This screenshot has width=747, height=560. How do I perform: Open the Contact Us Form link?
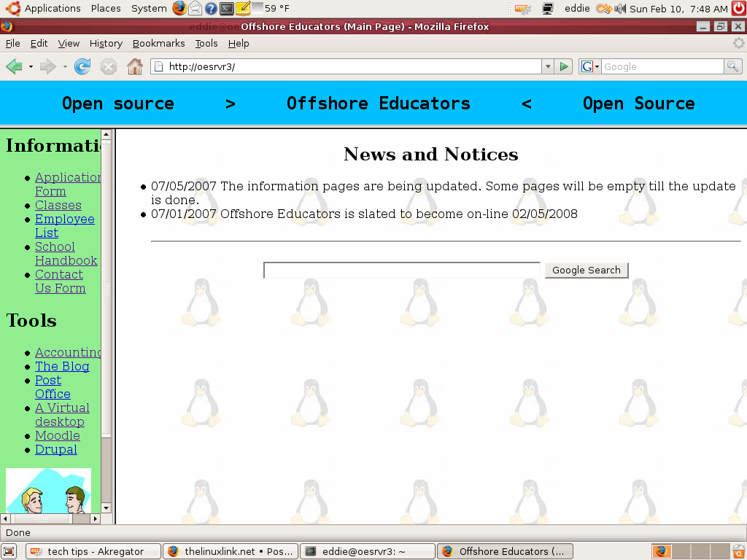[60, 281]
